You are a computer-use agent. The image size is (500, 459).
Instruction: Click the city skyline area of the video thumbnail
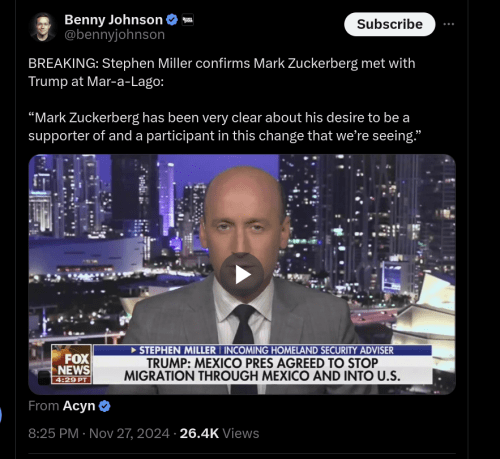[367, 217]
